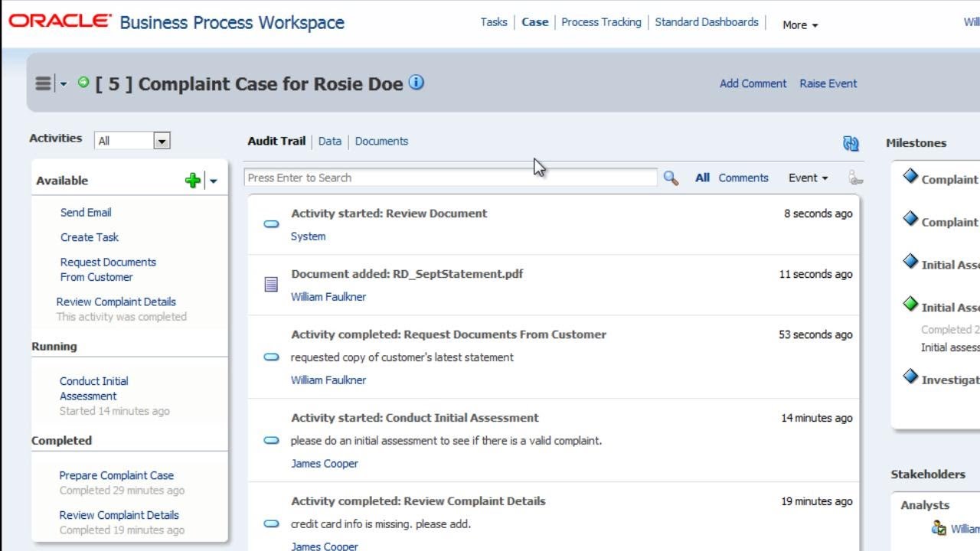
Task: Open Standard Dashboards tab
Action: coord(707,22)
